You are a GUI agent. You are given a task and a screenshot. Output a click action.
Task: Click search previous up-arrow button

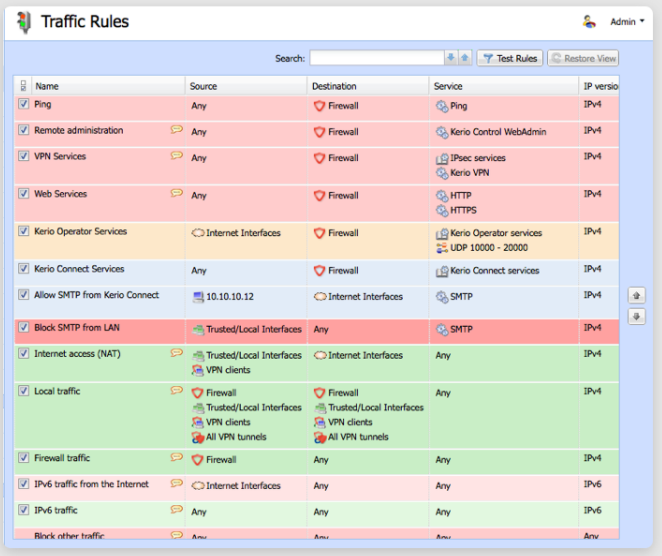click(465, 58)
